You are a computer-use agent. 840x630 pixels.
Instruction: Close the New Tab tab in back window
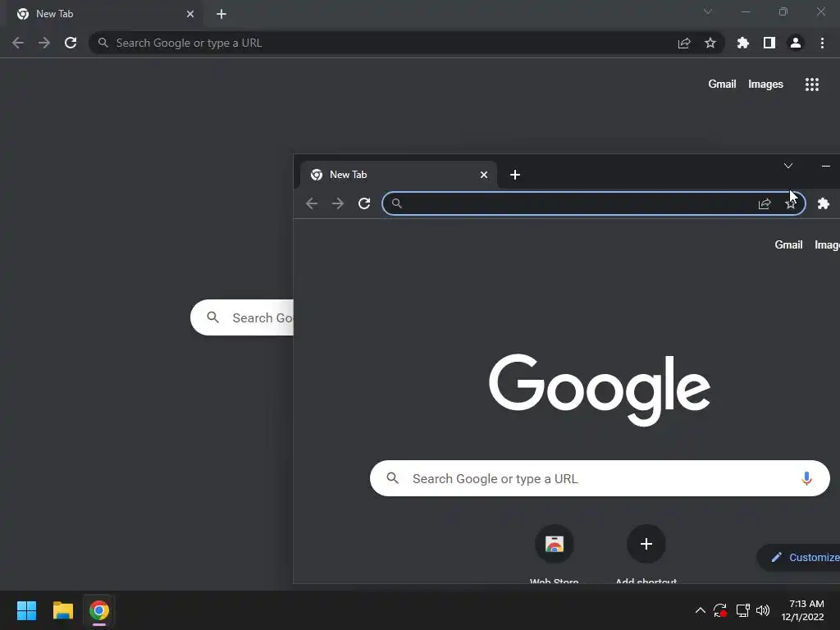pos(190,14)
